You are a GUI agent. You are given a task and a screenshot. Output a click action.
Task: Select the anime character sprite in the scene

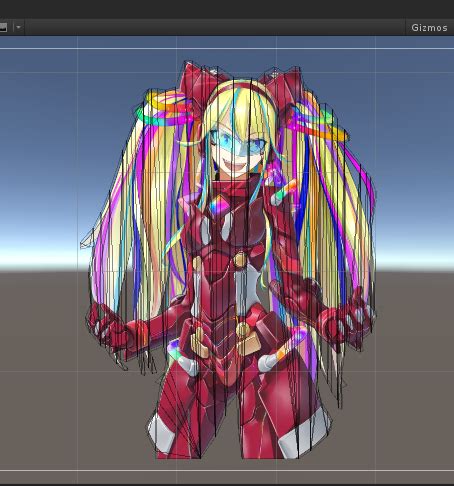coord(228,260)
